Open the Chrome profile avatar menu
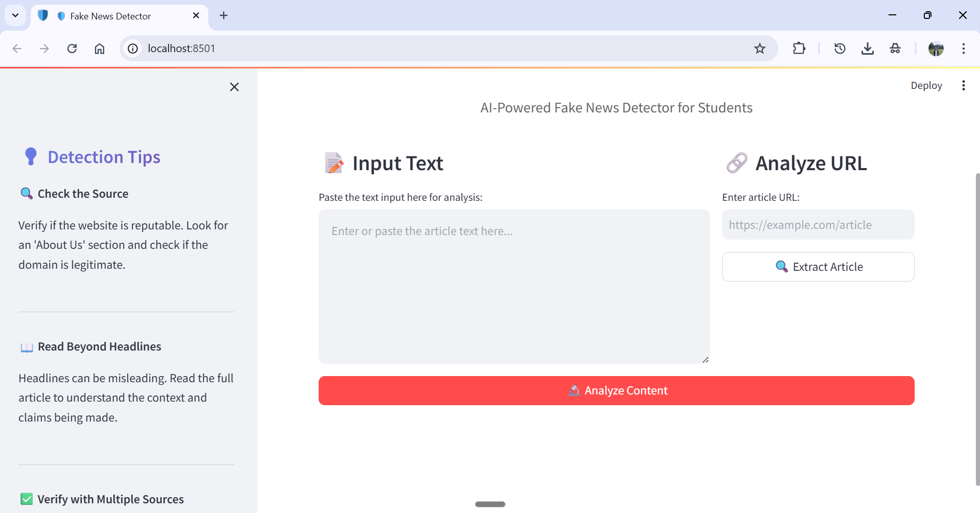980x513 pixels. point(937,49)
